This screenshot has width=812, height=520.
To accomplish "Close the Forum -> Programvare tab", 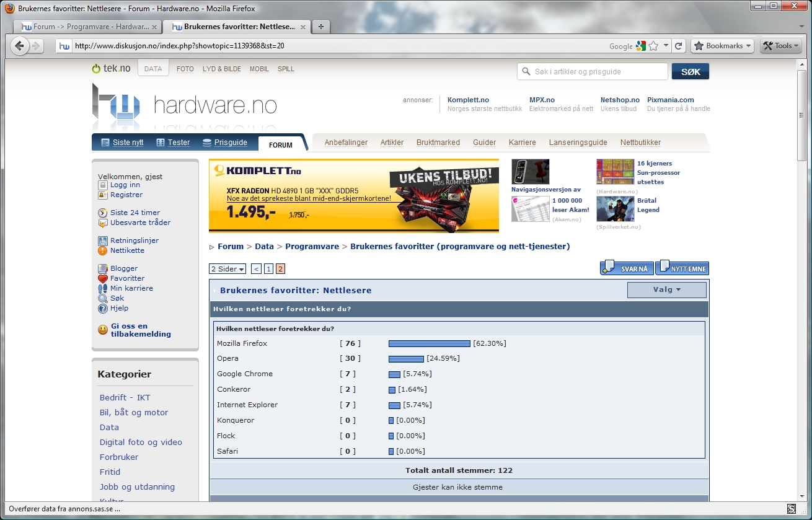I will [154, 27].
